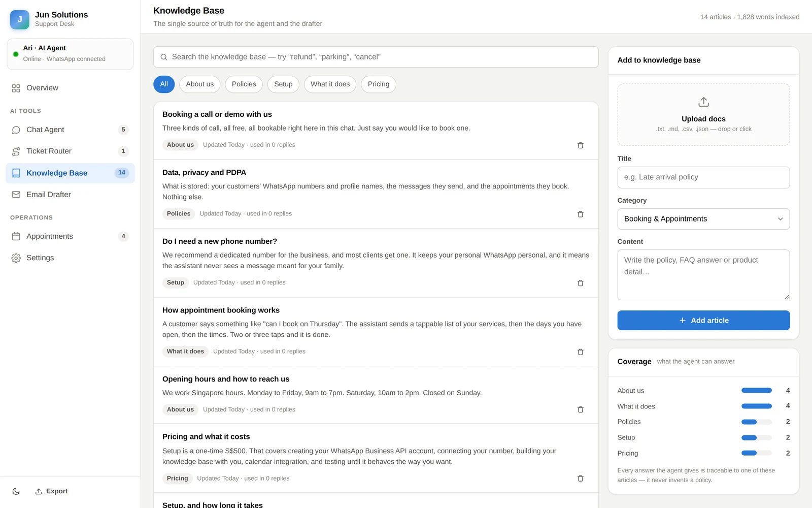Image resolution: width=812 pixels, height=508 pixels.
Task: Click the Policies tag on PDPA article
Action: click(179, 214)
